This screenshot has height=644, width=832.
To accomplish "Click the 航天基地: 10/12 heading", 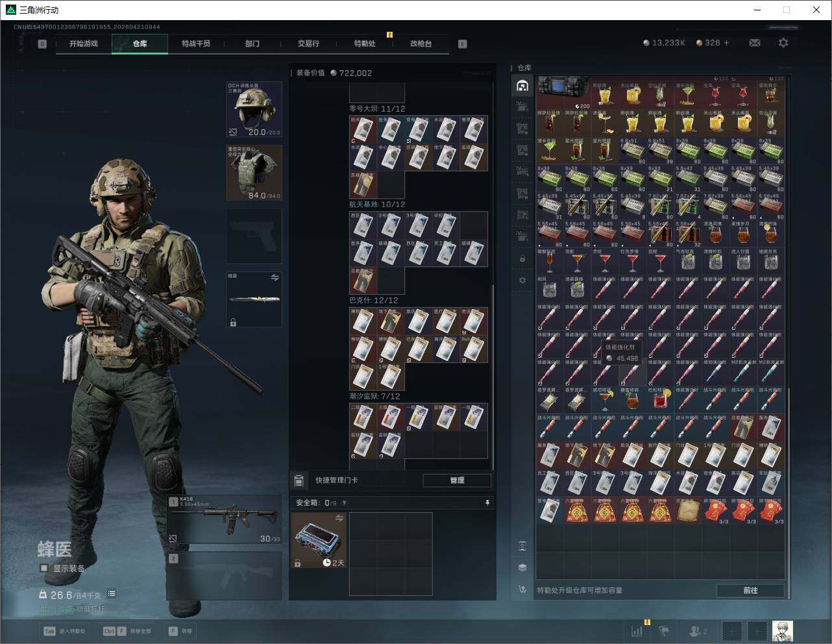I will (x=377, y=204).
